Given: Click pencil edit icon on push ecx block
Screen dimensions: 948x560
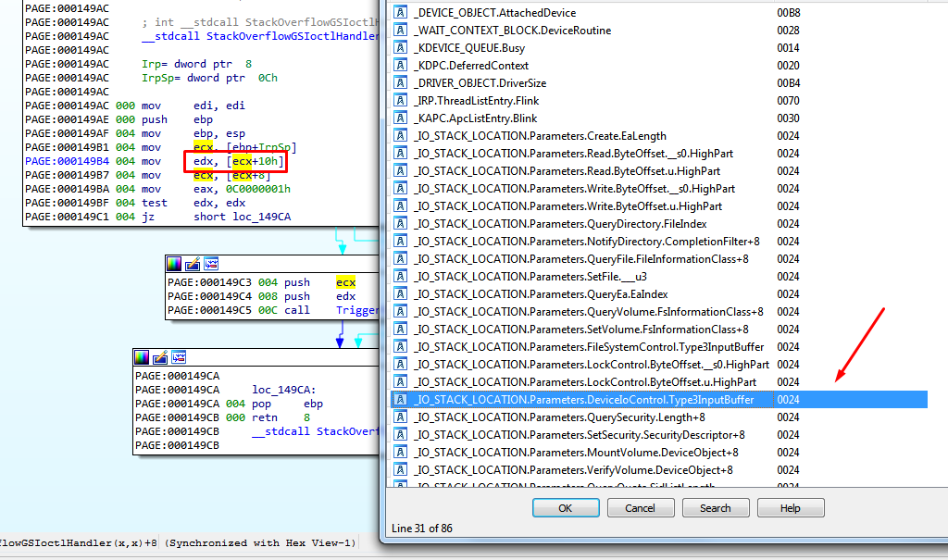Looking at the screenshot, I should tap(193, 265).
